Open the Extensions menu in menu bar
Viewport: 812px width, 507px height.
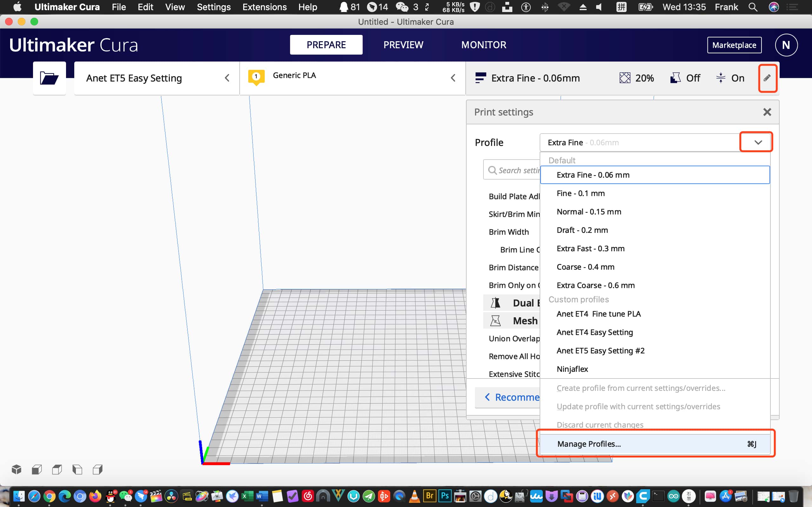pos(264,7)
